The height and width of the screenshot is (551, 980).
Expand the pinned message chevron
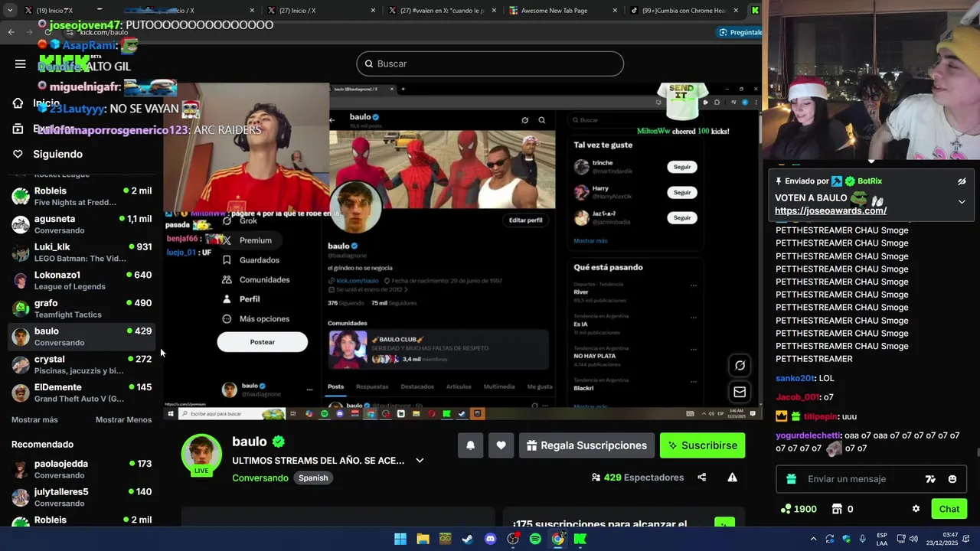coord(962,202)
